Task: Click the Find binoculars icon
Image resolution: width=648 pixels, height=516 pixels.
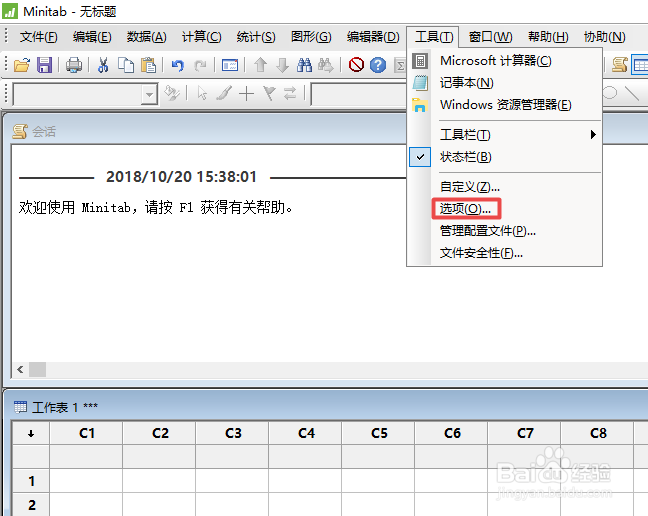Action: 305,65
